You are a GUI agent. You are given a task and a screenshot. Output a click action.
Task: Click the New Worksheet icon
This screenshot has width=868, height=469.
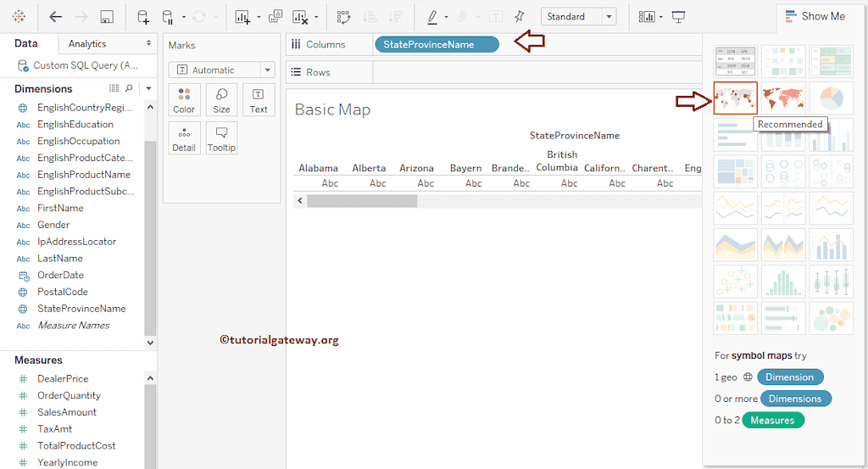[242, 17]
